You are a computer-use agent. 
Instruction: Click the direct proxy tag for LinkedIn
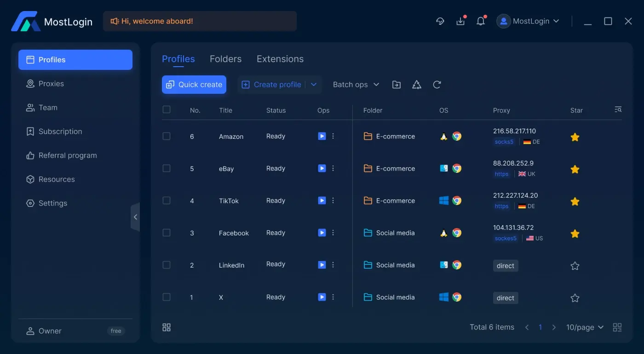pyautogui.click(x=506, y=266)
